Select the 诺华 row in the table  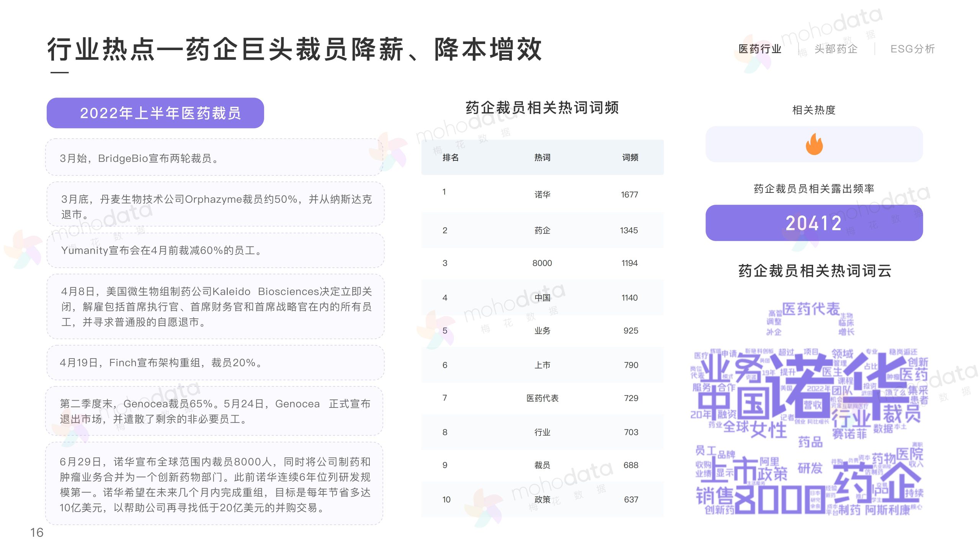point(542,194)
